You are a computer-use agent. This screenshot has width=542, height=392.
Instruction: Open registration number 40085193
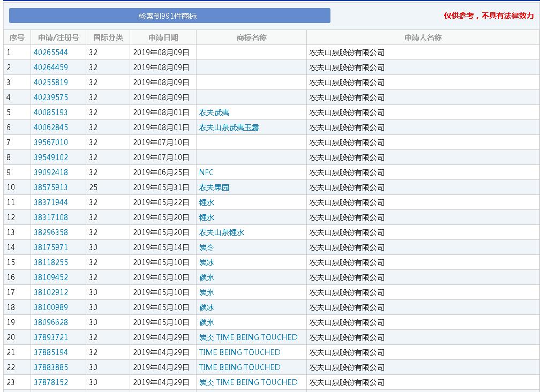coord(51,112)
